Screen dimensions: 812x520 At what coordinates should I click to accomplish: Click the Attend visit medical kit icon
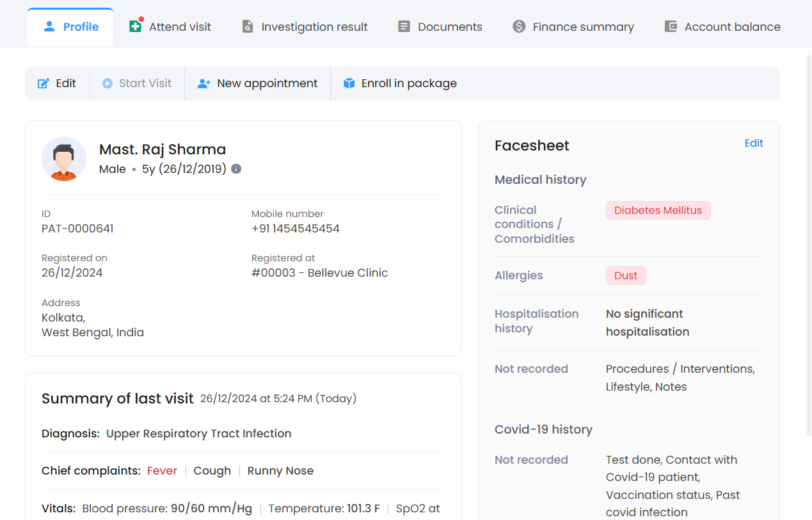[135, 27]
